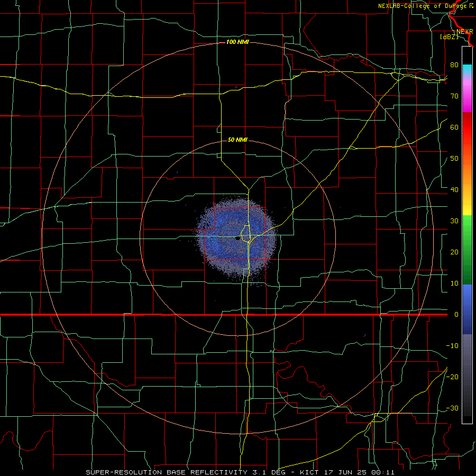This screenshot has width=476, height=476.
Task: Click the [dBZ] unit label
Action: [449, 36]
